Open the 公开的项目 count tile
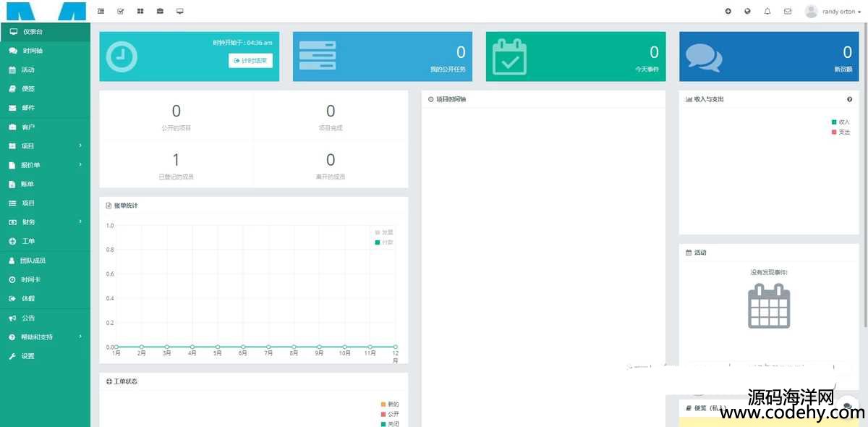 point(176,116)
